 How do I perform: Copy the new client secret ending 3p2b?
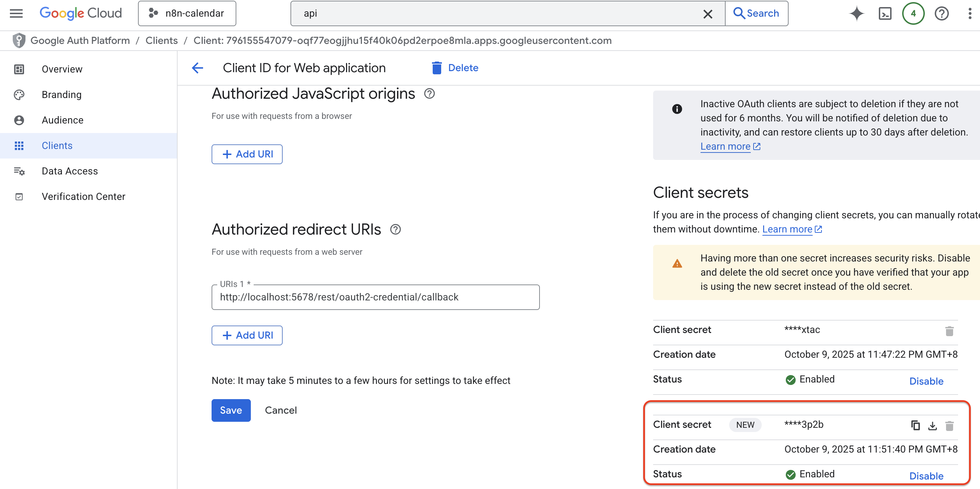(x=915, y=425)
